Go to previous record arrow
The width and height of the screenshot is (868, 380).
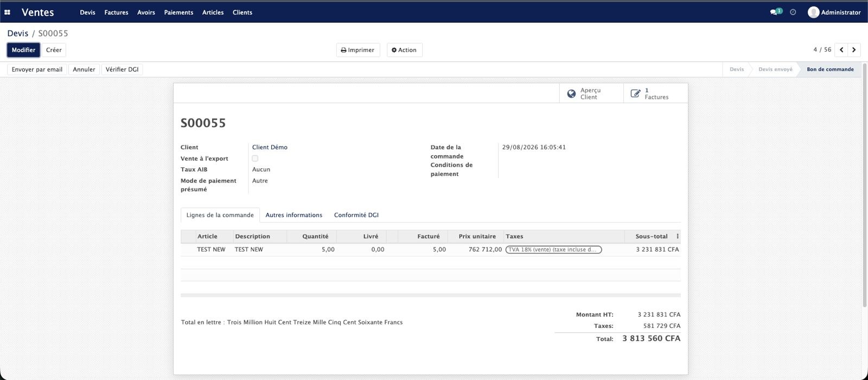[841, 50]
